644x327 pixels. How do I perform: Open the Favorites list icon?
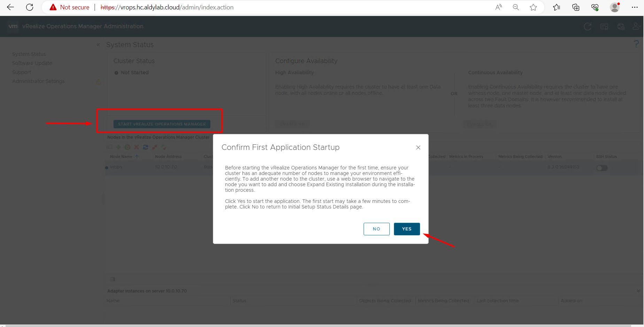556,7
